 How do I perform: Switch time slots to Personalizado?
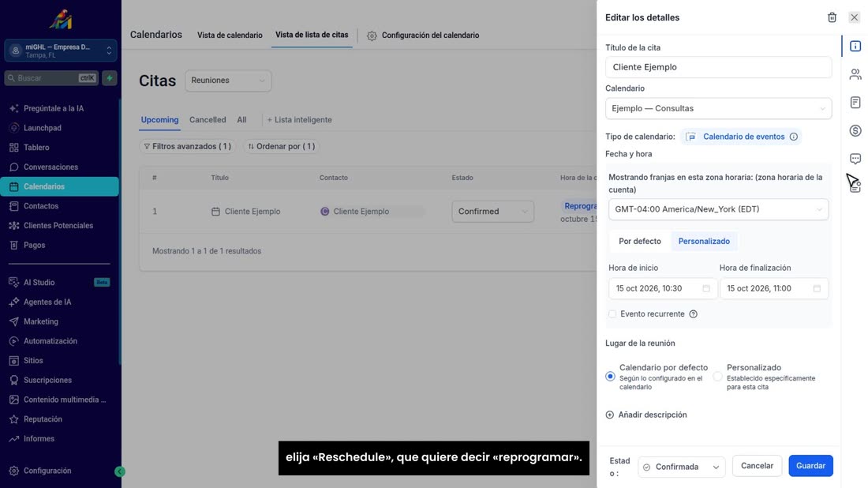(704, 242)
